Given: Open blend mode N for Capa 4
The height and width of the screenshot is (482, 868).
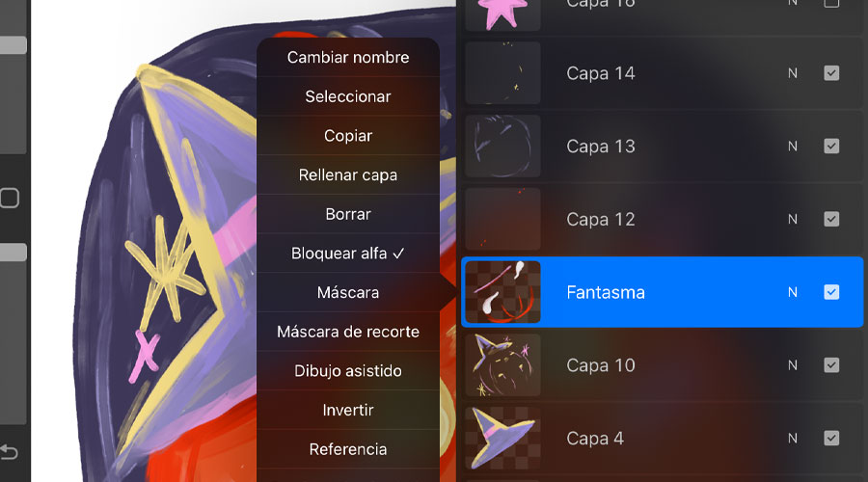Looking at the screenshot, I should pyautogui.click(x=793, y=439).
